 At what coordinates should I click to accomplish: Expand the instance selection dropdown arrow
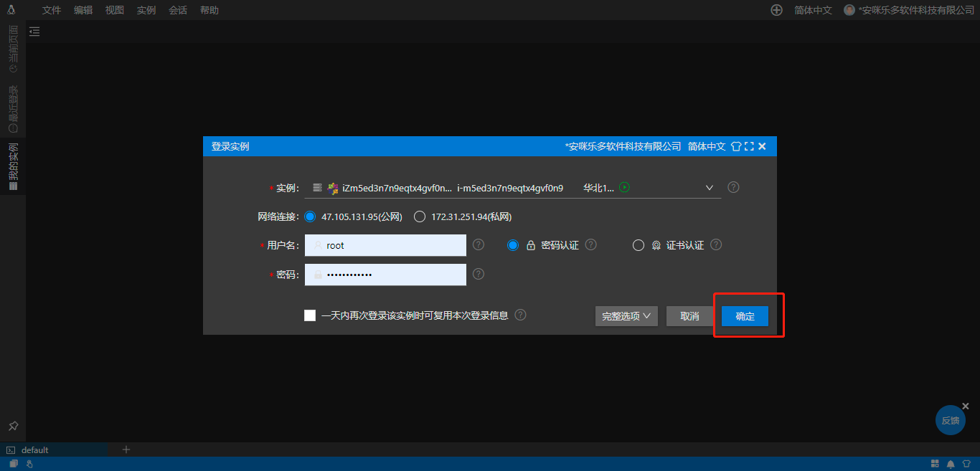point(710,188)
